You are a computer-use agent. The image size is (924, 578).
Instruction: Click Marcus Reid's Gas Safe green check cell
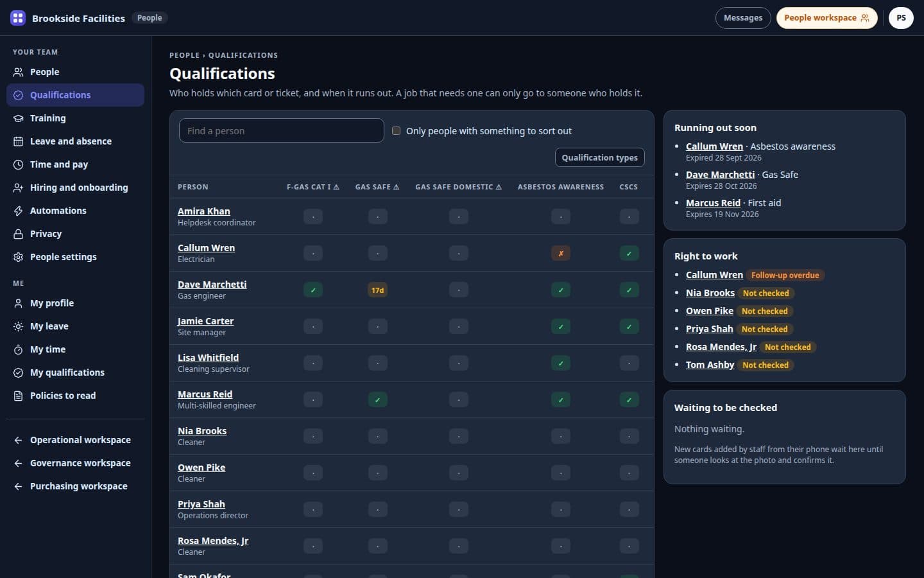coord(377,400)
